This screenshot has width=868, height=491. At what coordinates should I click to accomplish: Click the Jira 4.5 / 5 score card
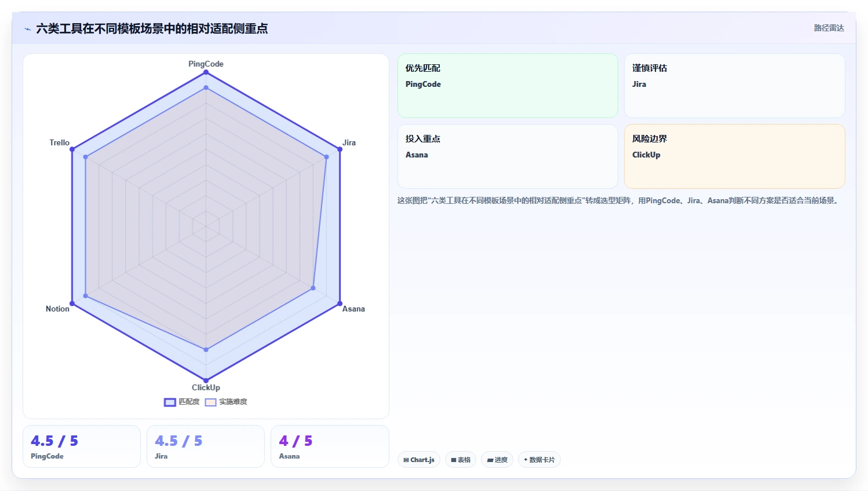click(x=206, y=446)
